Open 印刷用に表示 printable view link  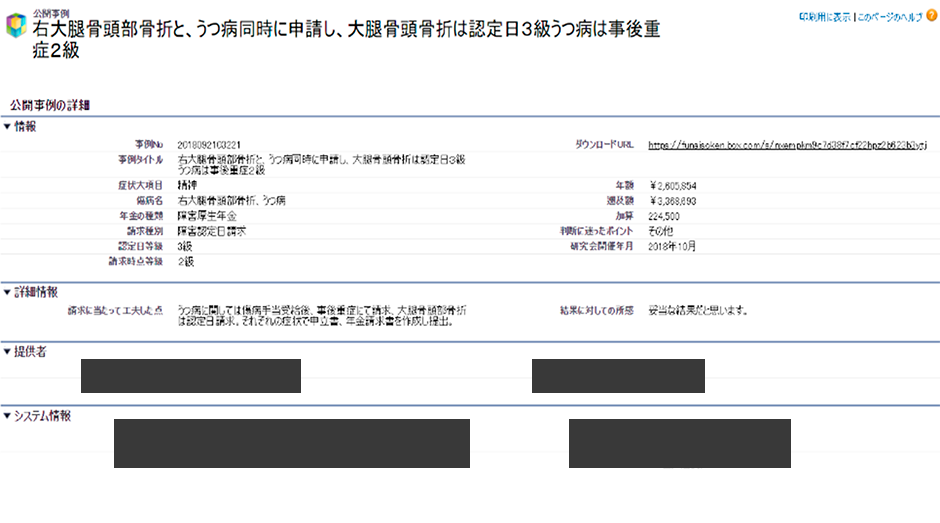(824, 17)
